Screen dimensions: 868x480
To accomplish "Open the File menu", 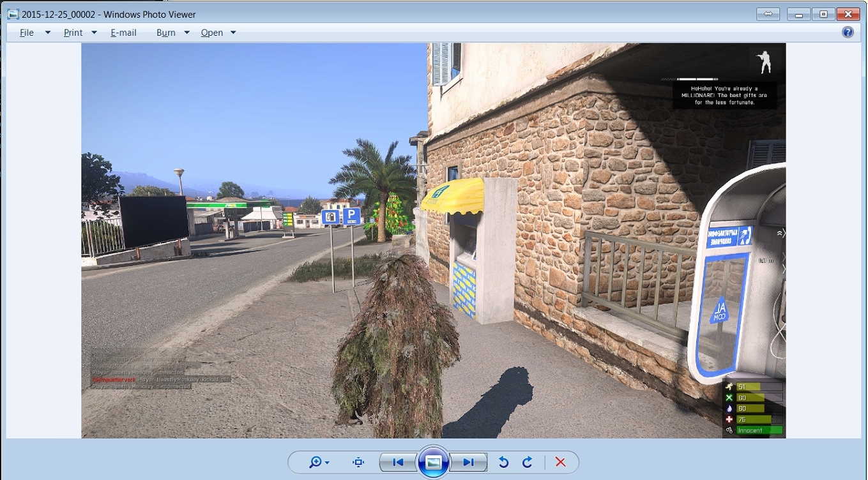I will point(34,33).
